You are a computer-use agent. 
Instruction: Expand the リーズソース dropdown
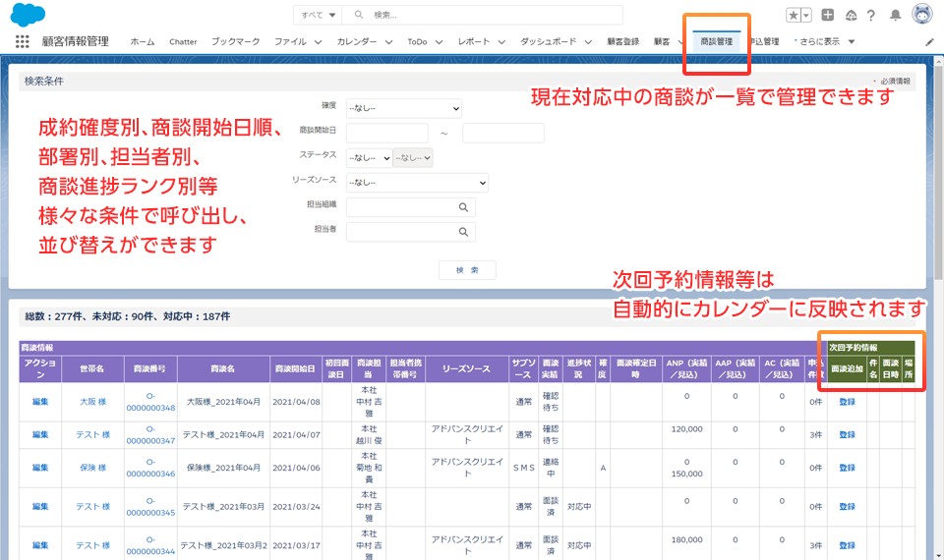pyautogui.click(x=417, y=182)
